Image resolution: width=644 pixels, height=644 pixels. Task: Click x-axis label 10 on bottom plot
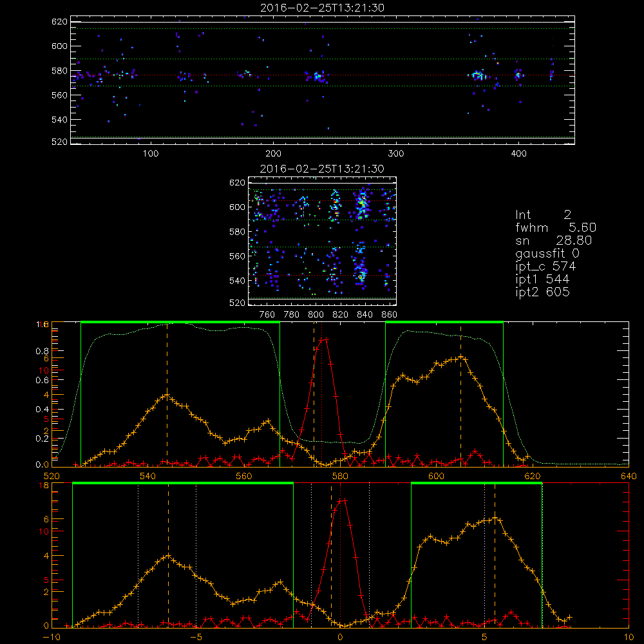(x=629, y=638)
